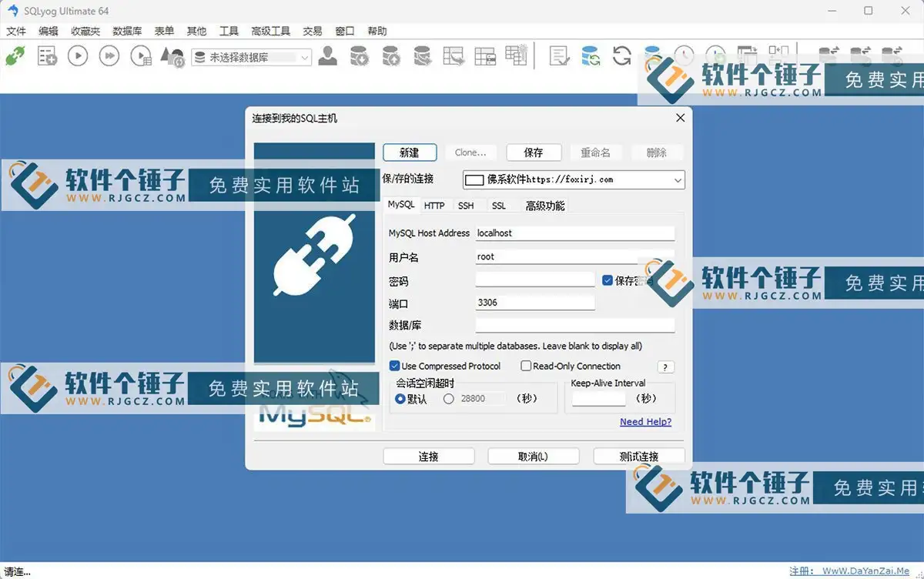Click the 保存 button
924x579 pixels.
click(x=534, y=152)
